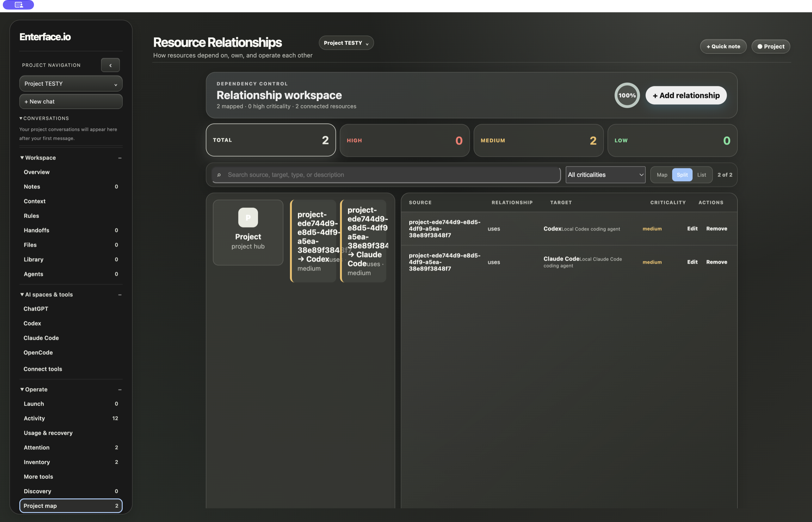Image resolution: width=812 pixels, height=522 pixels.
Task: Open OpenCode space
Action: [71, 352]
